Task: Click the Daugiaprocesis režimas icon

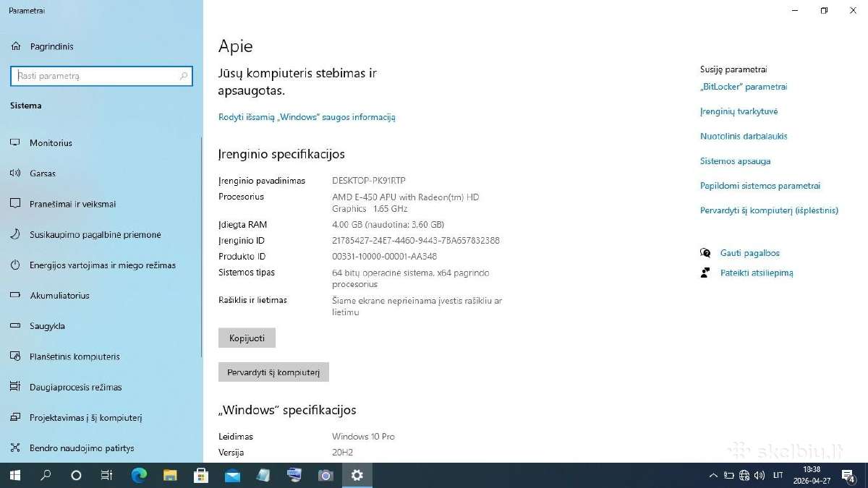Action: [15, 387]
